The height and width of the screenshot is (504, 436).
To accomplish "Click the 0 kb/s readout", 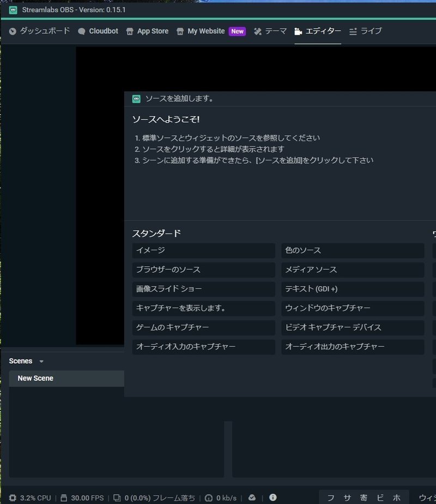I will point(226,498).
